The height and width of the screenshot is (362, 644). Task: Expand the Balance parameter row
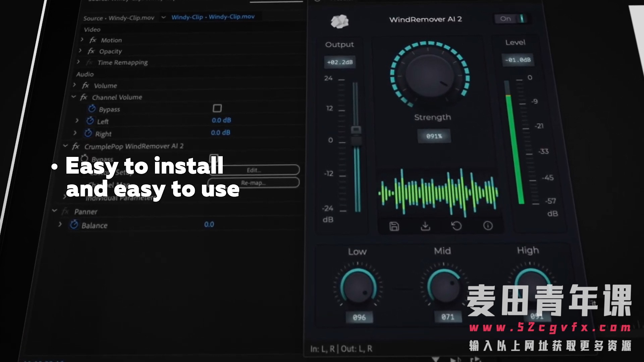click(x=60, y=224)
